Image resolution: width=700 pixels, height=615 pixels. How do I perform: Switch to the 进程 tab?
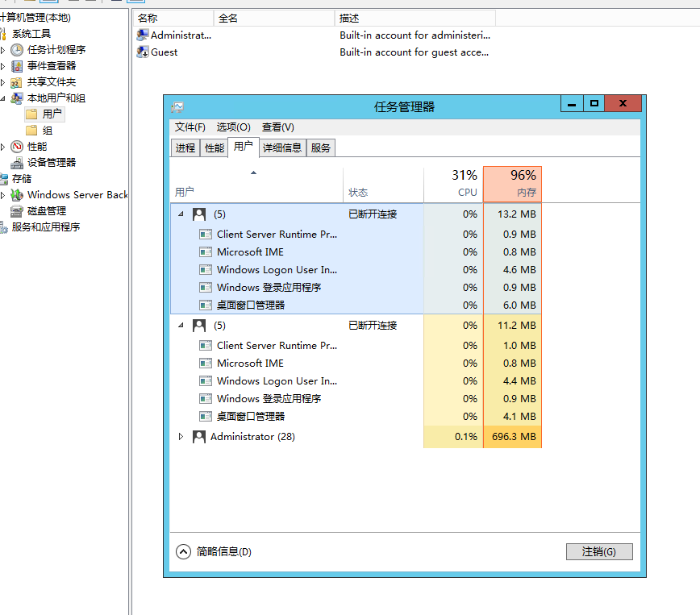tap(185, 148)
